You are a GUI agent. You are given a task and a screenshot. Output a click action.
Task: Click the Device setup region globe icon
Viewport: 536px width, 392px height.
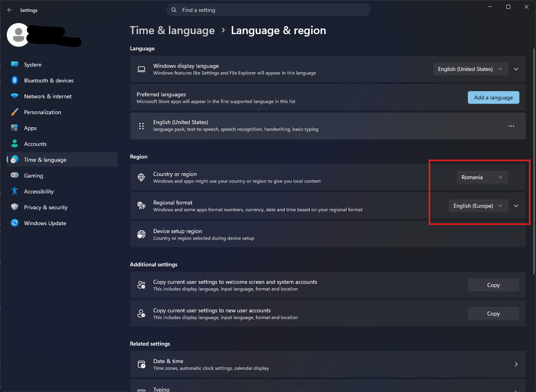click(x=141, y=234)
